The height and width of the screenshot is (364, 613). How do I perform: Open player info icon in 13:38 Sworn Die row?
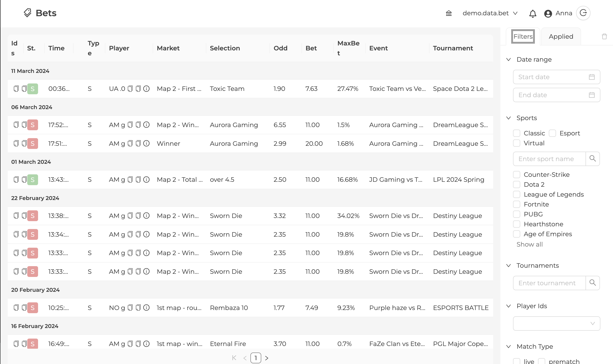[x=146, y=216]
